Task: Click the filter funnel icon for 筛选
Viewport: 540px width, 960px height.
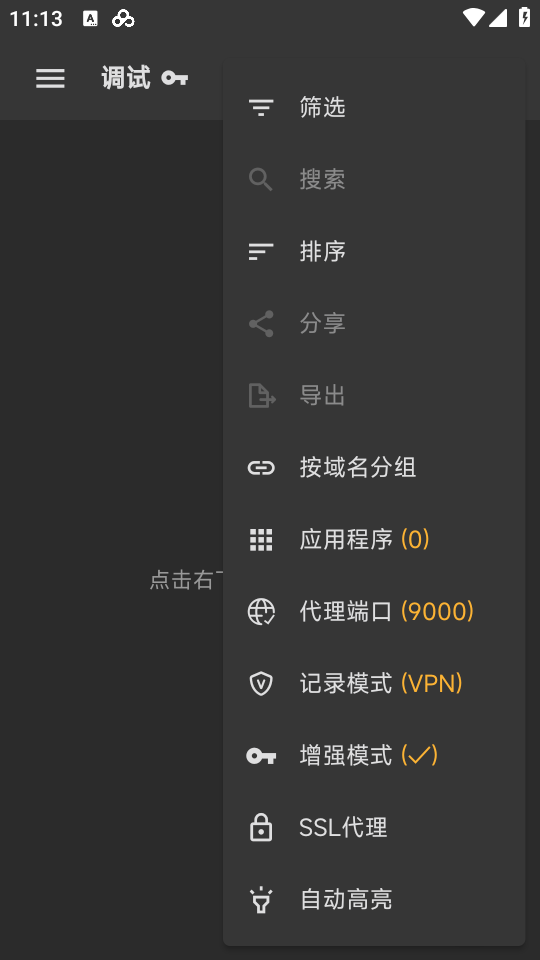Action: (x=261, y=108)
